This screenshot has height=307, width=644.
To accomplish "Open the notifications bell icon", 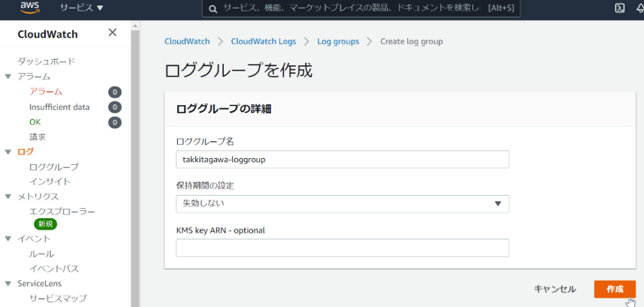I will coord(640,8).
